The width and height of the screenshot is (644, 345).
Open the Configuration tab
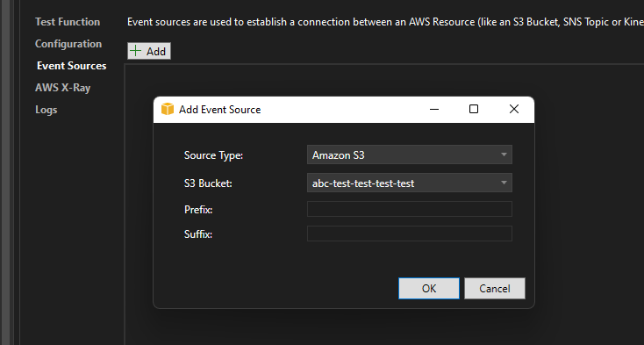point(68,44)
